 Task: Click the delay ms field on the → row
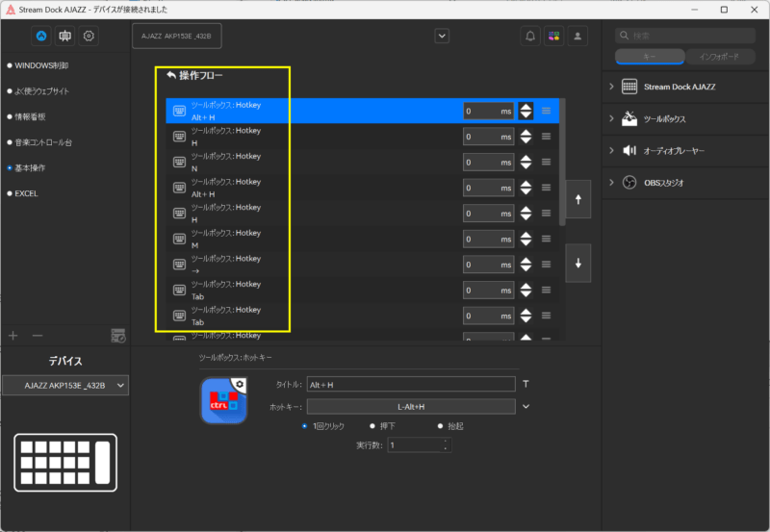click(488, 264)
